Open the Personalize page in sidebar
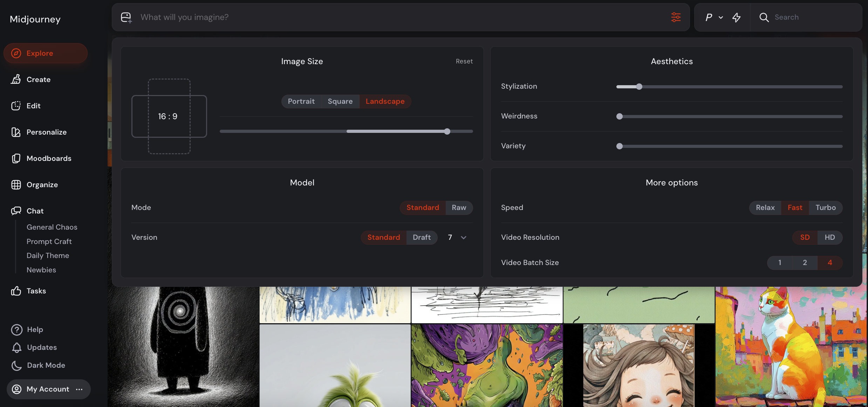Screen dimensions: 868x407 tap(46, 132)
